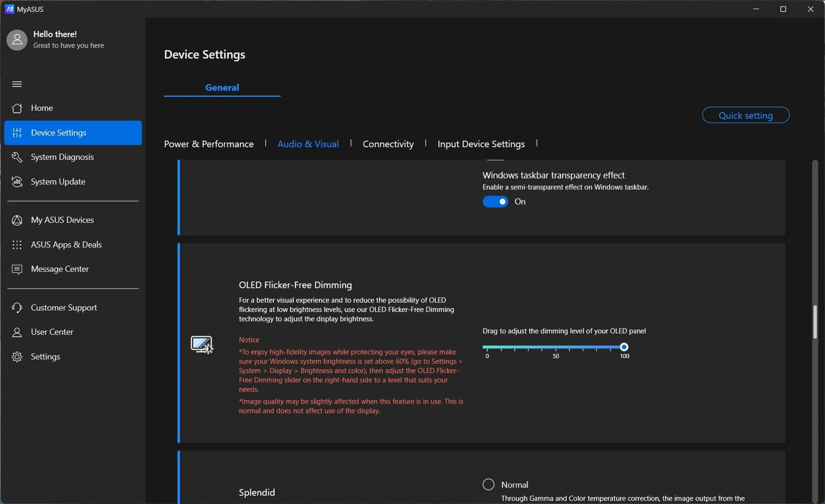Click the Device Settings sliders icon

point(17,133)
